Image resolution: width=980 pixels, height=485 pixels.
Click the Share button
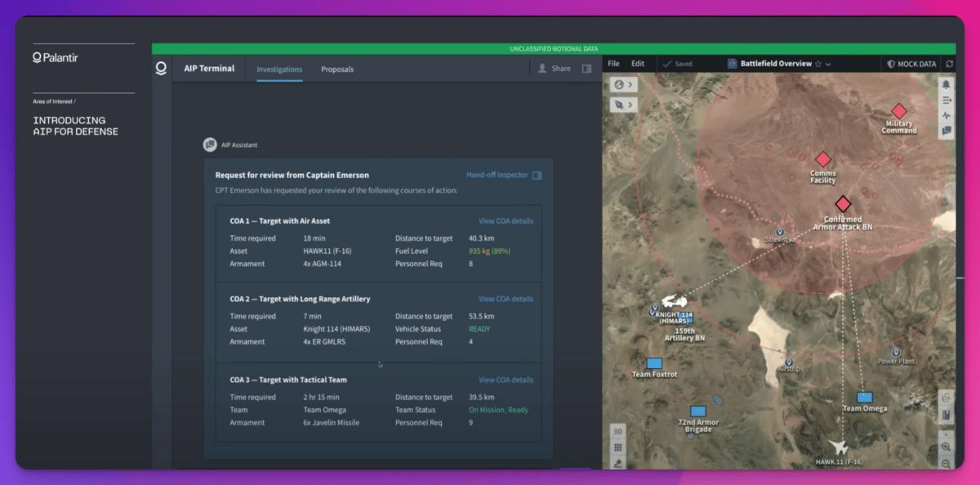[x=555, y=69]
